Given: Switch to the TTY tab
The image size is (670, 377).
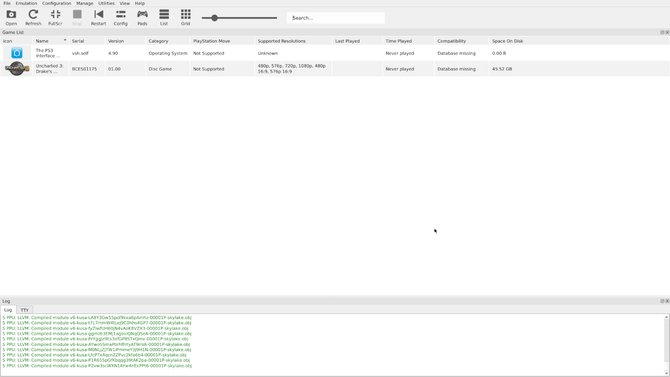Looking at the screenshot, I should point(25,310).
